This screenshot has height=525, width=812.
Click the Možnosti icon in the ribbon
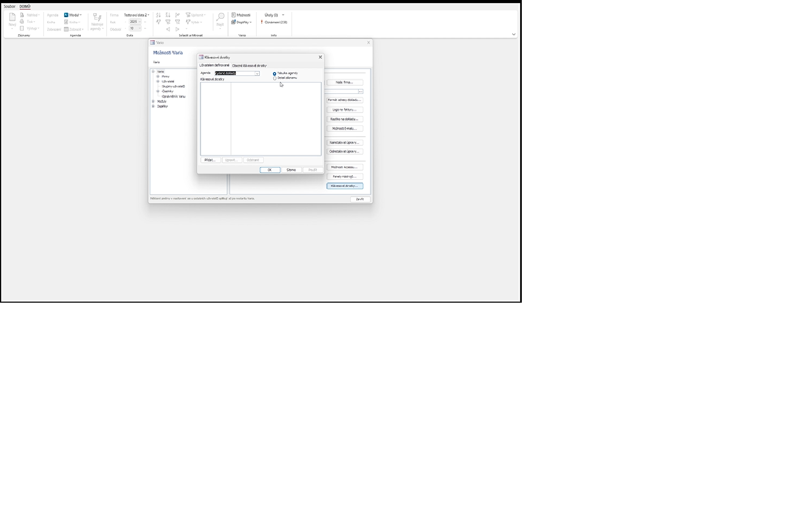pyautogui.click(x=234, y=15)
